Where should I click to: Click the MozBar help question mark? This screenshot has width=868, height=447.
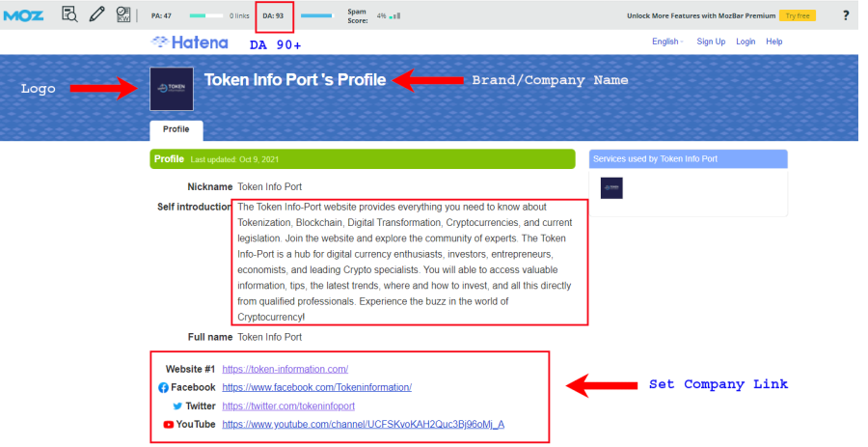[845, 15]
